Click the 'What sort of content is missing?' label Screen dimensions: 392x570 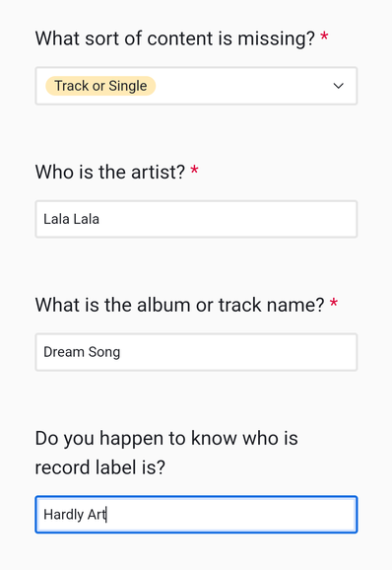[175, 38]
